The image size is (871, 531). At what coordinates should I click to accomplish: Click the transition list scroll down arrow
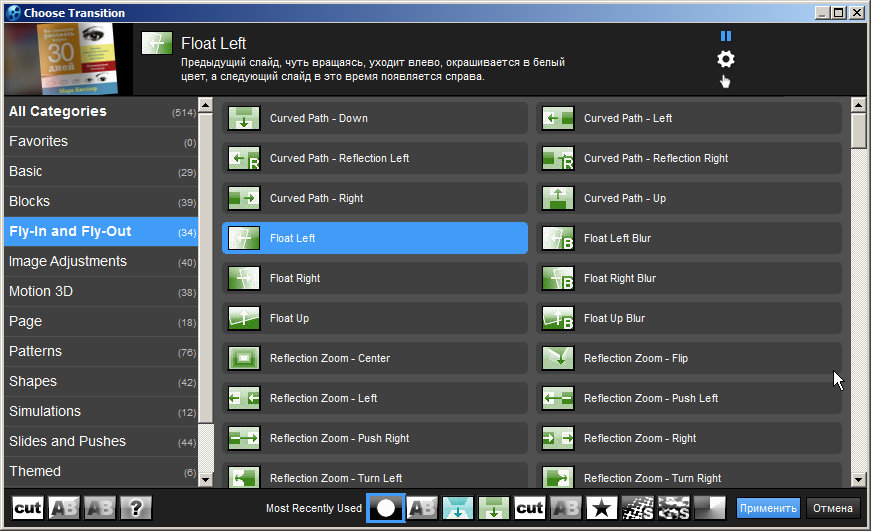click(858, 479)
